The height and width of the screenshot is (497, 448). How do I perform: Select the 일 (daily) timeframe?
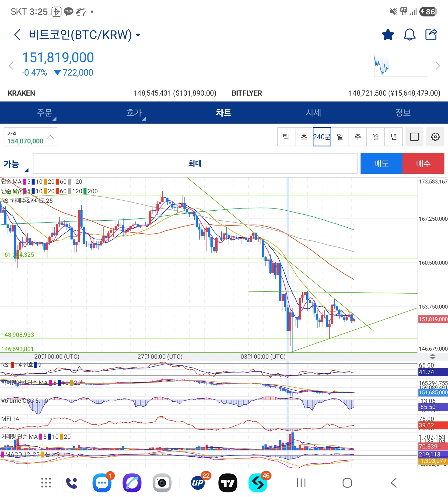[x=340, y=137]
